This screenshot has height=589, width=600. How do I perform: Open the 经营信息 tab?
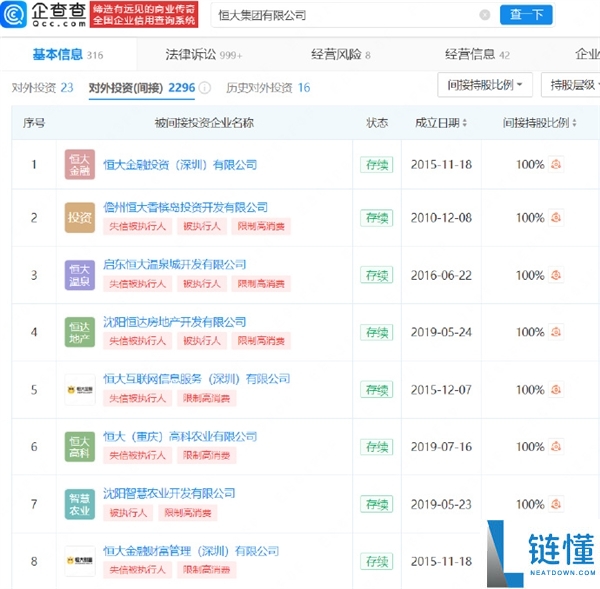pyautogui.click(x=477, y=55)
